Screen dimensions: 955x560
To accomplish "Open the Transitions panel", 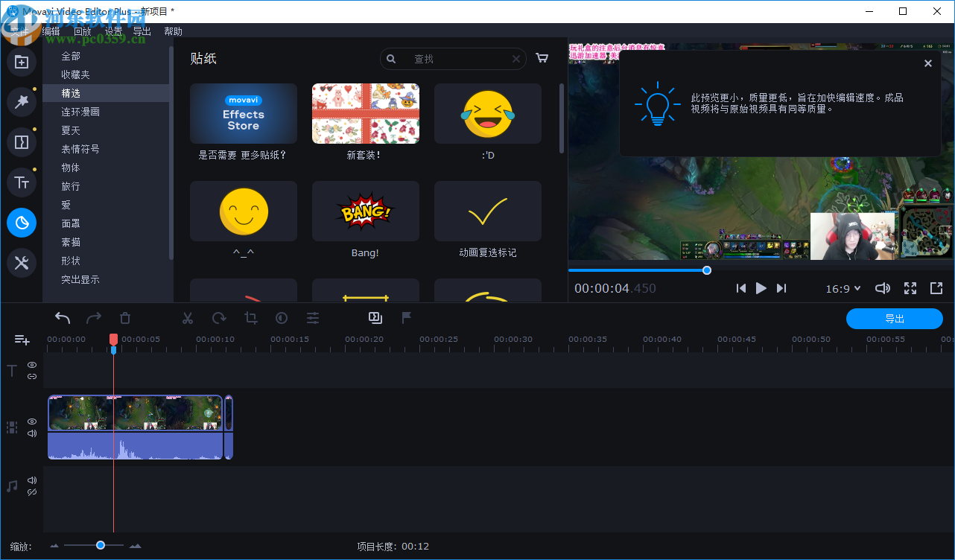I will pos(22,141).
